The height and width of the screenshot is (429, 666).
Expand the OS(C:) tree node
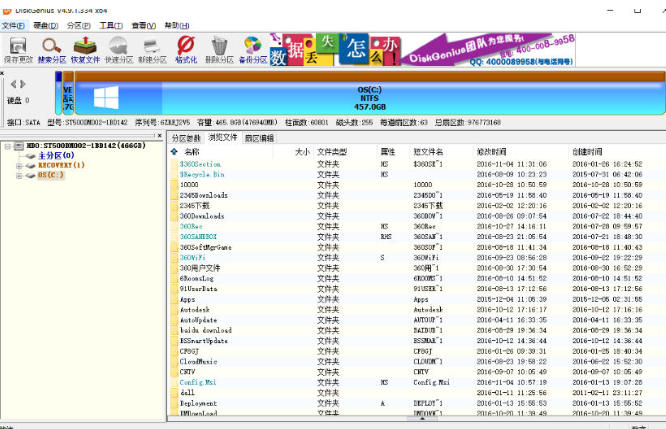[x=19, y=175]
